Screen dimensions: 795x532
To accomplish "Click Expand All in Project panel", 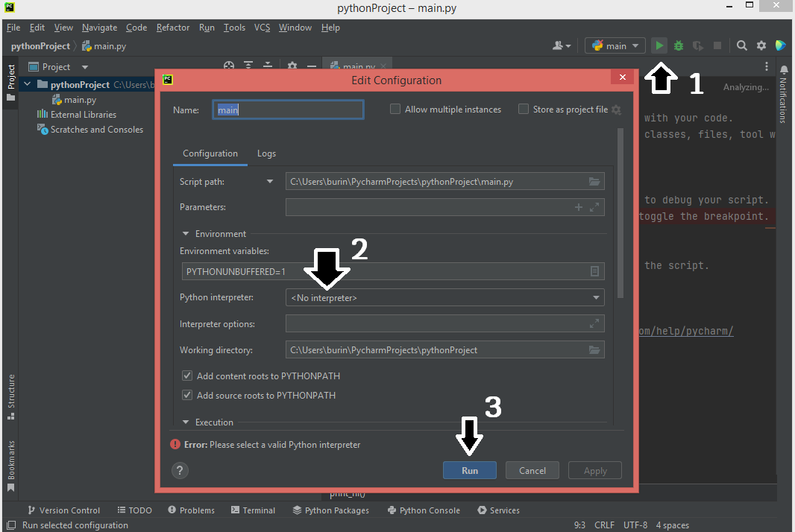I will [248, 66].
